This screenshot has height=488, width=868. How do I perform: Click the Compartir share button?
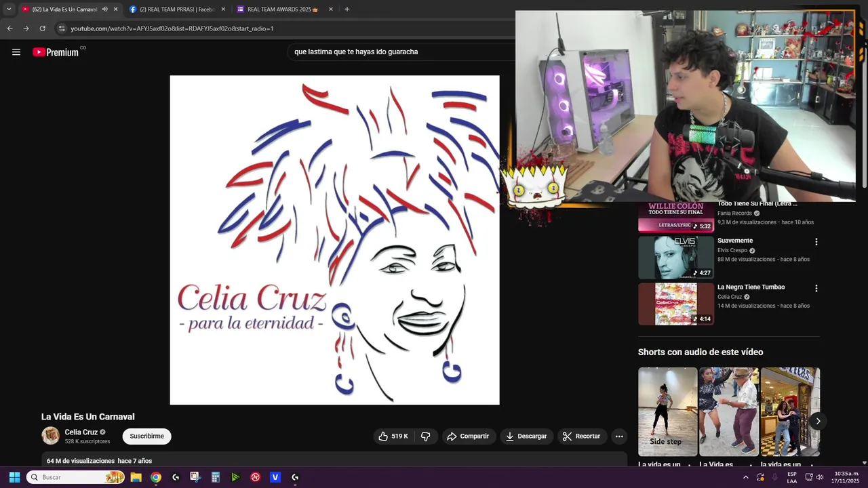coord(468,436)
